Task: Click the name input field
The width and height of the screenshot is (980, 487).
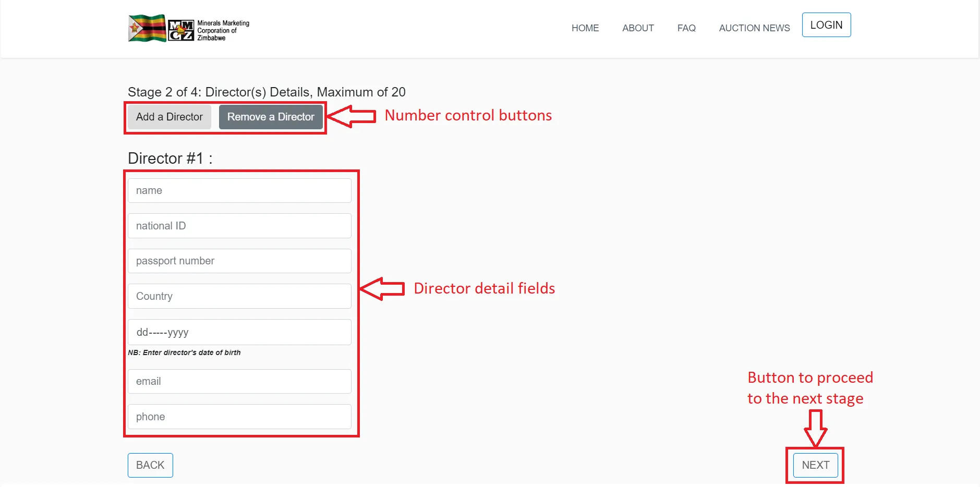Action: [x=239, y=190]
